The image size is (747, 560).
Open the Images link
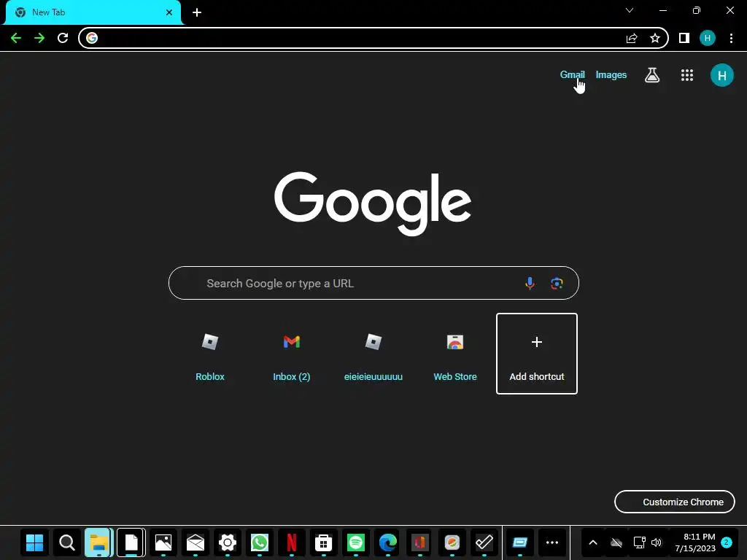coord(611,75)
